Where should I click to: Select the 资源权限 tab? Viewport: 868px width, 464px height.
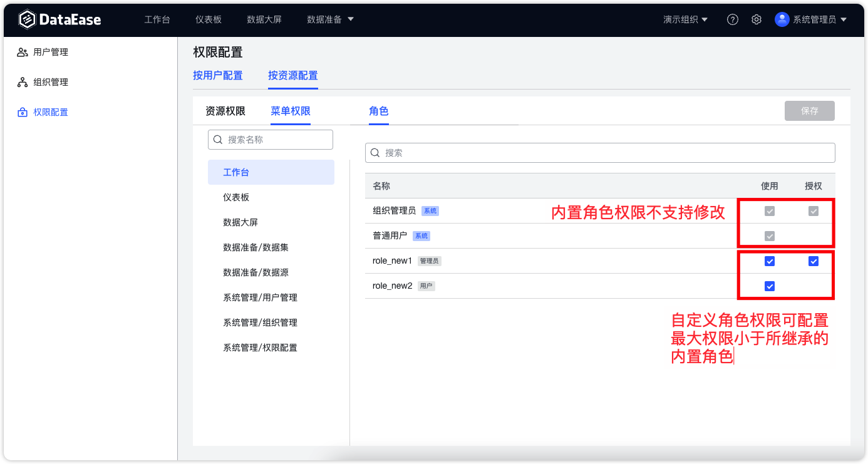225,111
